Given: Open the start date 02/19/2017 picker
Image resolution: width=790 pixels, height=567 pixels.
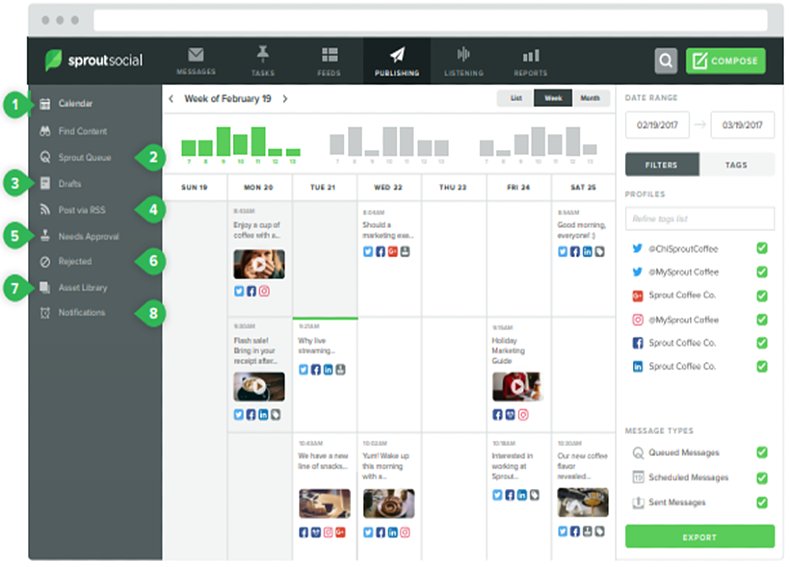Looking at the screenshot, I should click(x=654, y=125).
